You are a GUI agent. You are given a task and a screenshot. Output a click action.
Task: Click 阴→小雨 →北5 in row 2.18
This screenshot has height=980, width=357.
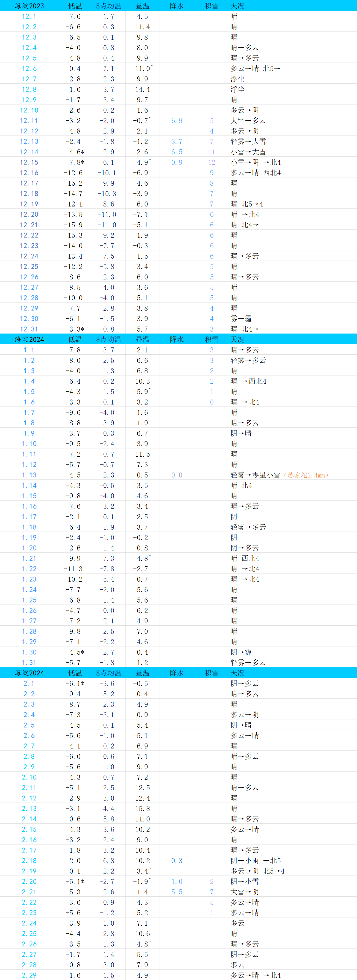tap(256, 861)
